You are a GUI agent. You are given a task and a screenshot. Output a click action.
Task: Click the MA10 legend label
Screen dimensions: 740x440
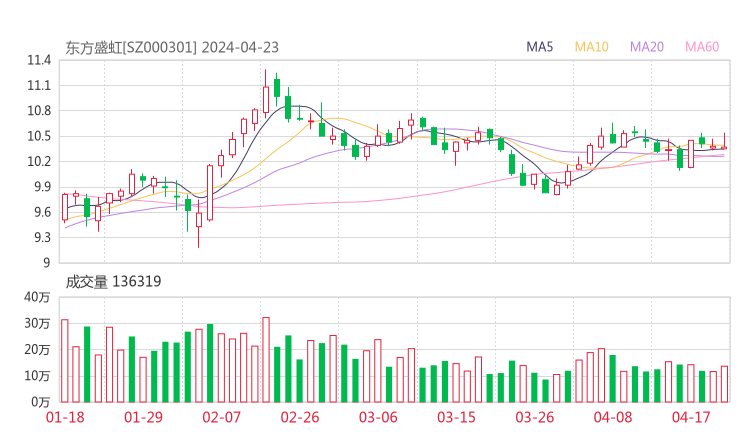pyautogui.click(x=591, y=47)
